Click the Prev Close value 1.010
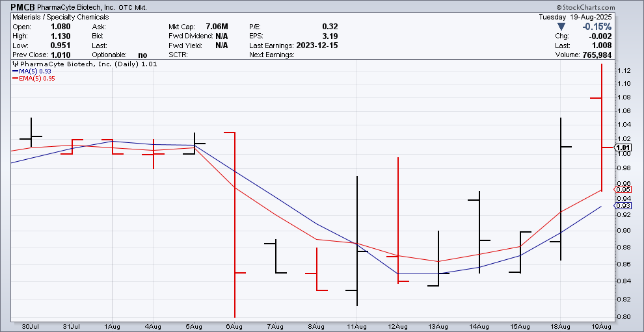644x332 pixels. pos(60,55)
